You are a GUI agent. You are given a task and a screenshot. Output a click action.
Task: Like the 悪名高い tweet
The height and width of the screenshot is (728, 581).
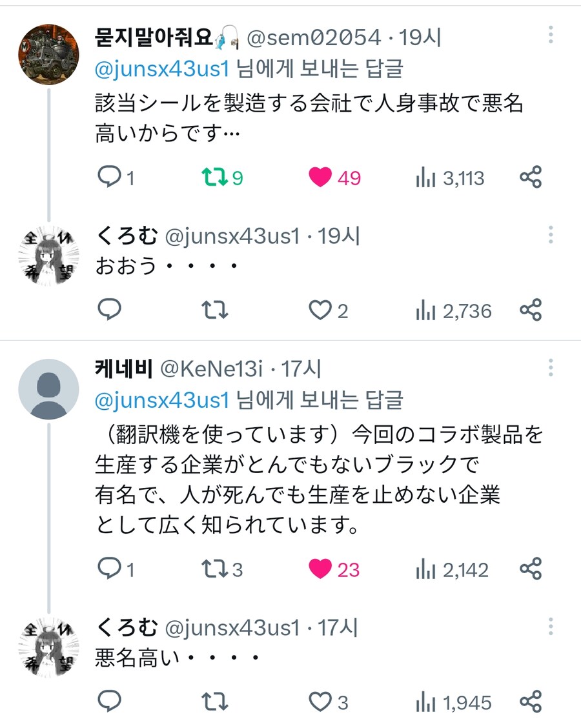pyautogui.click(x=320, y=702)
